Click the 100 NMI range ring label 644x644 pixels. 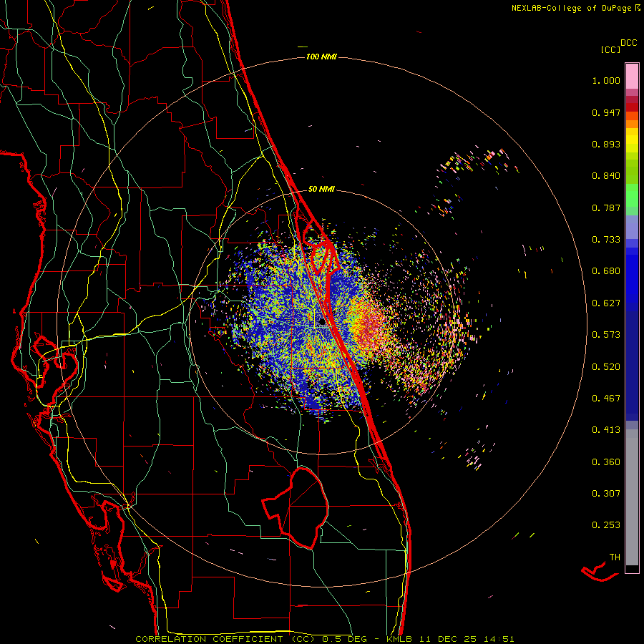click(321, 57)
